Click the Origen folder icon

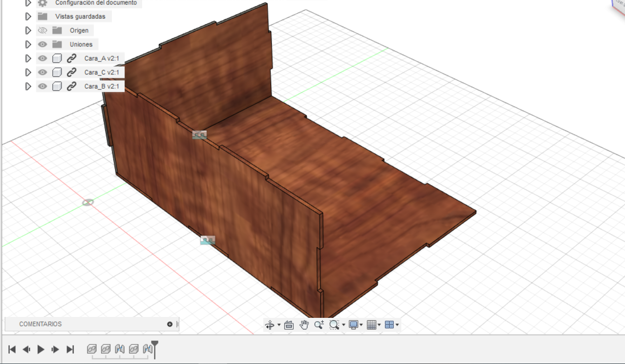click(x=57, y=30)
